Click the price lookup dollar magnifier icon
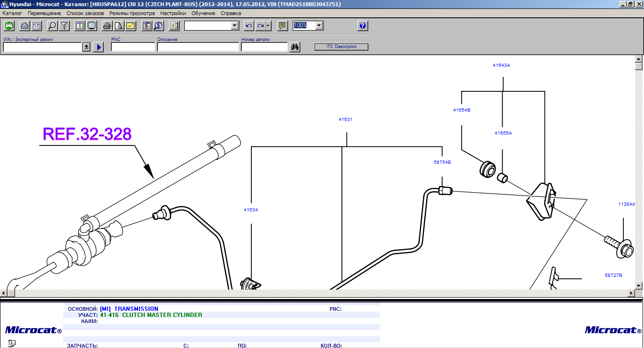Screen dimensions: 644x348 [x=158, y=26]
